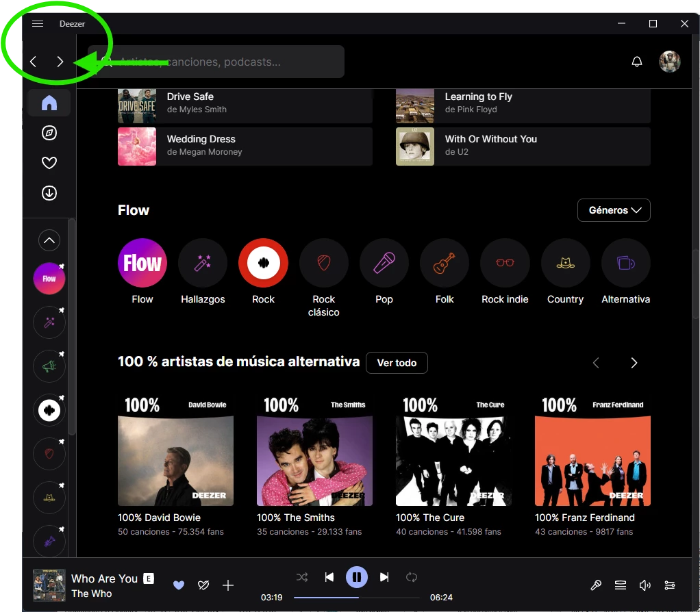700x612 pixels.
Task: Seek on the track progress bar
Action: [x=357, y=597]
